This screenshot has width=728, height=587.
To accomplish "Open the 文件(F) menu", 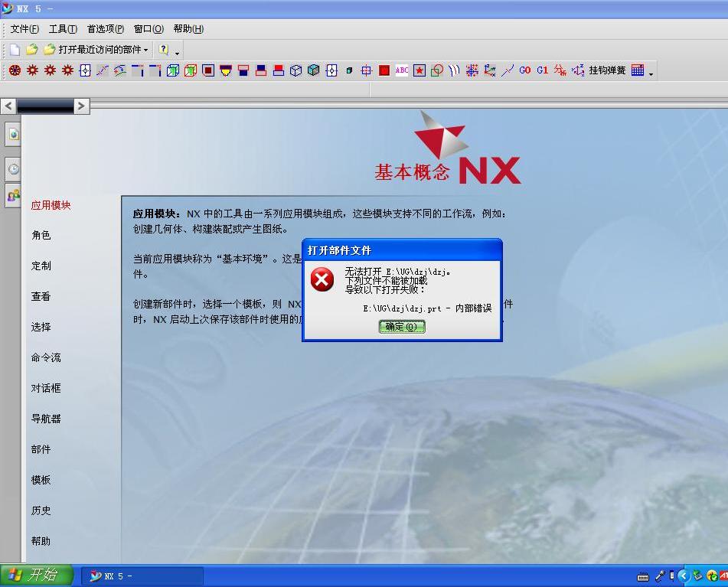I will (x=24, y=29).
